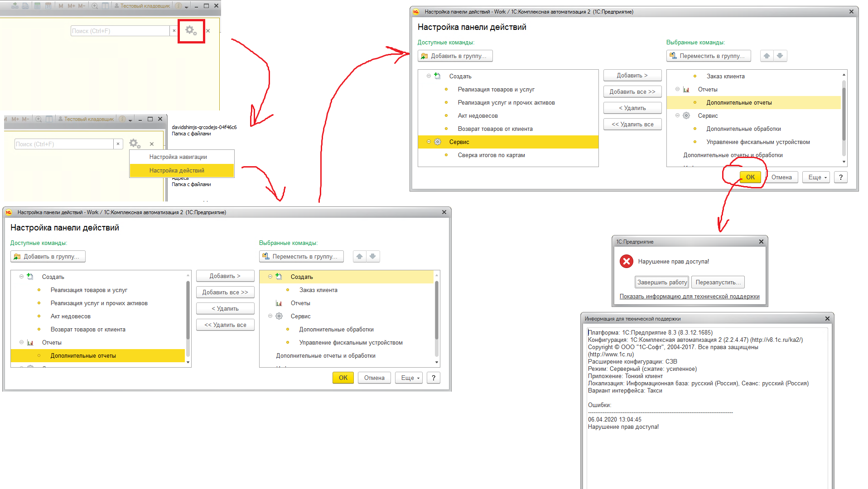Click Добавить в группу in upper dialog

point(455,56)
